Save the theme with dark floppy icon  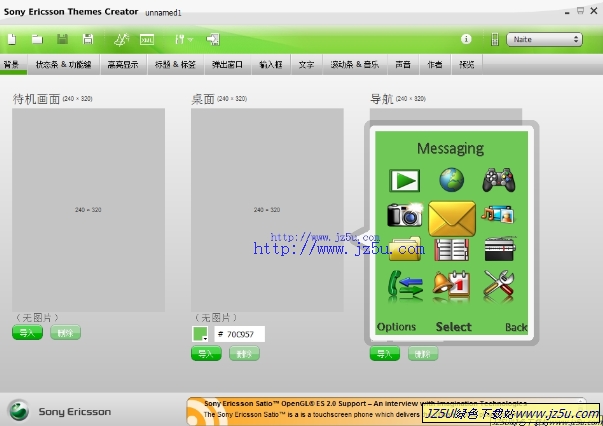click(62, 39)
